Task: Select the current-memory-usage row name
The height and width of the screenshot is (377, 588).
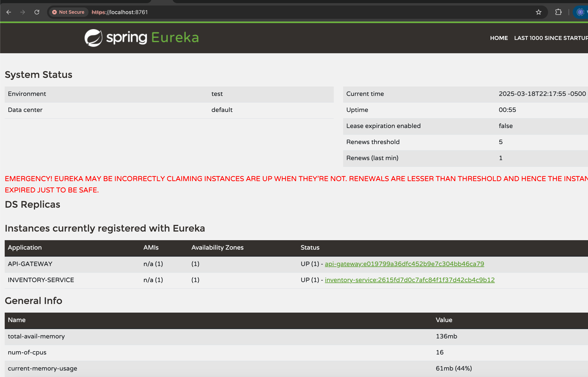Action: (x=42, y=368)
